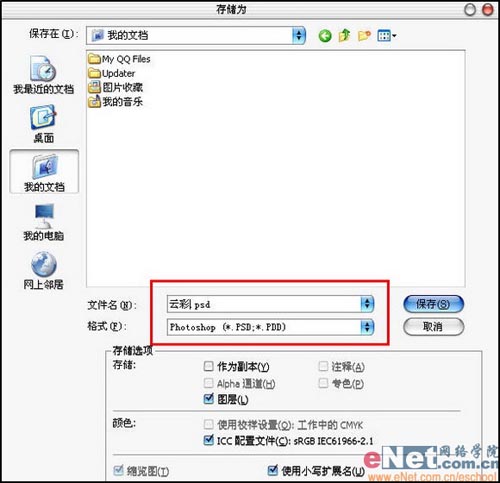Select 我的文档 in the places bar
Image resolution: width=500 pixels, height=483 pixels.
[44, 172]
